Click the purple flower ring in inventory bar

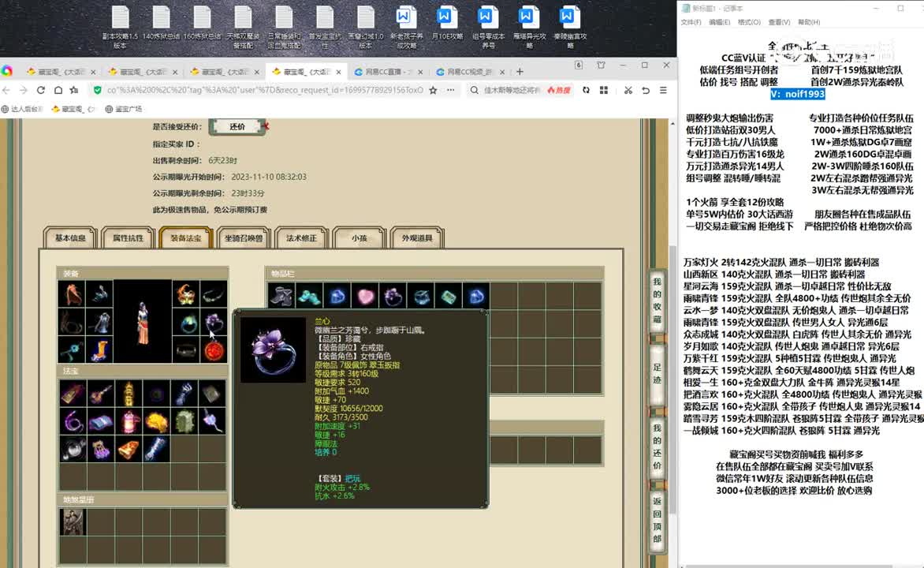(393, 296)
